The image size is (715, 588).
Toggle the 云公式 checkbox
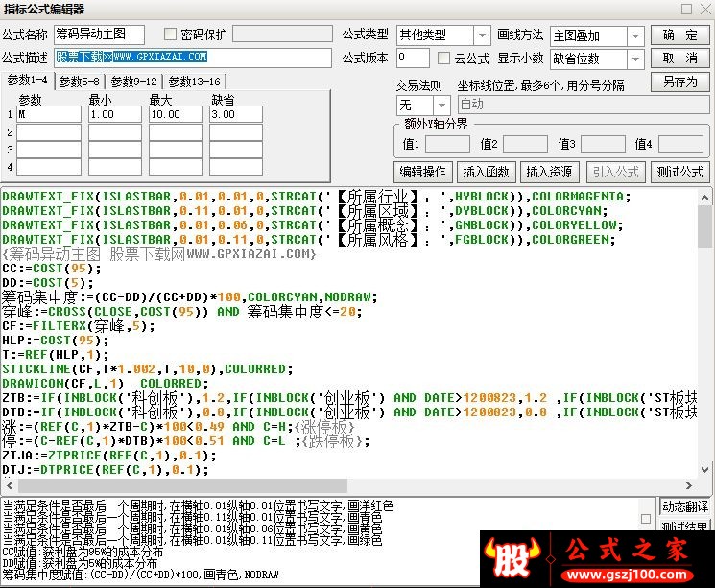pos(443,59)
